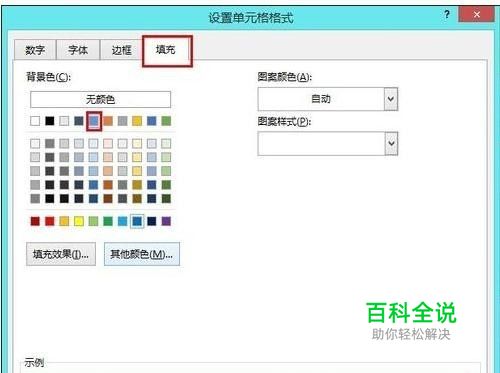Pick the orange-yellow swatch beside red, standard row
This screenshot has width=500, height=373.
pos(64,221)
